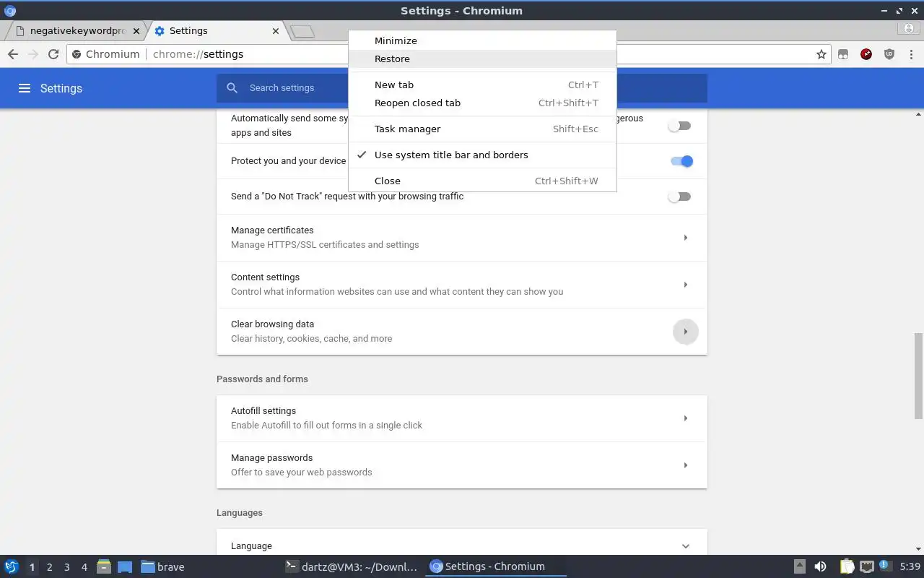
Task: Open the system start menu icon in the taskbar
Action: [x=12, y=566]
